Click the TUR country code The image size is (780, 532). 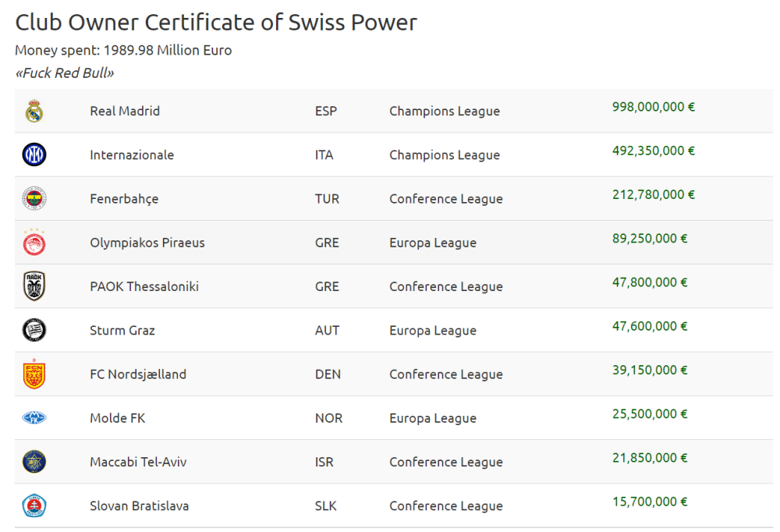pyautogui.click(x=327, y=199)
